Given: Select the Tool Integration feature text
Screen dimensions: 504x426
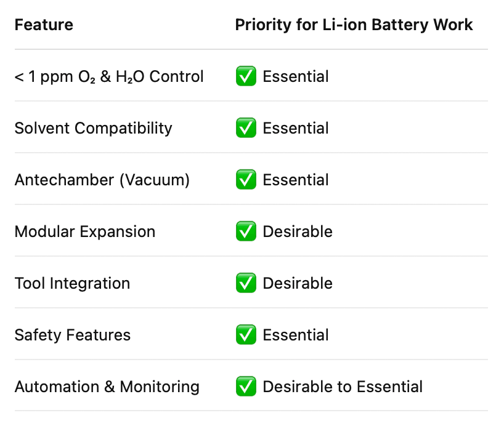Looking at the screenshot, I should click(72, 283).
